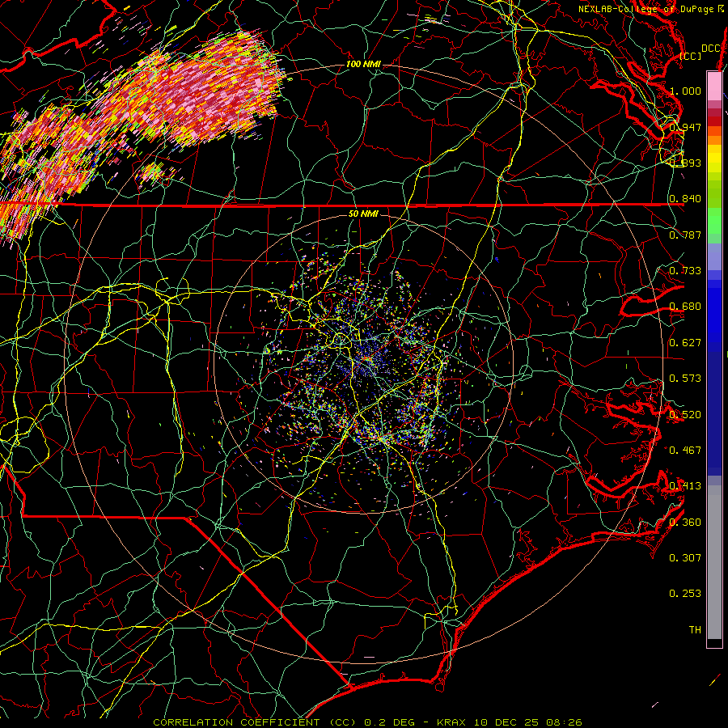The height and width of the screenshot is (728, 728).
Task: Select the 0.787 scale value
Action: (x=685, y=235)
